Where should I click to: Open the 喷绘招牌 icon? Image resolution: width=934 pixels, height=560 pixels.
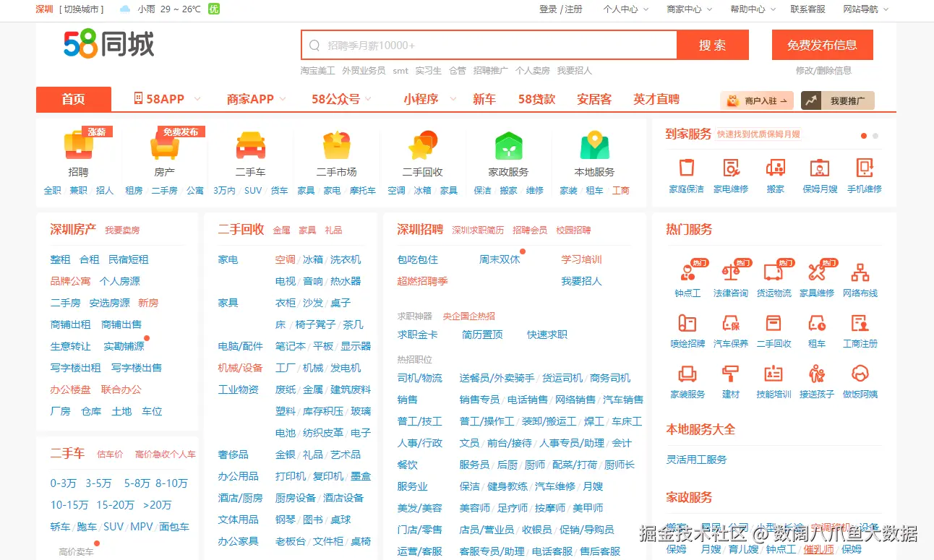click(x=687, y=323)
